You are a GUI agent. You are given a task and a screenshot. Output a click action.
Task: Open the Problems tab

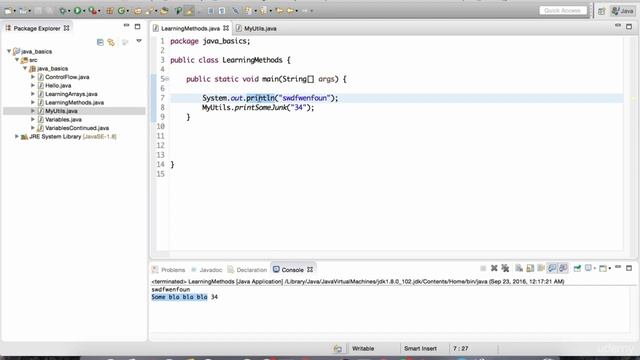pos(173,270)
